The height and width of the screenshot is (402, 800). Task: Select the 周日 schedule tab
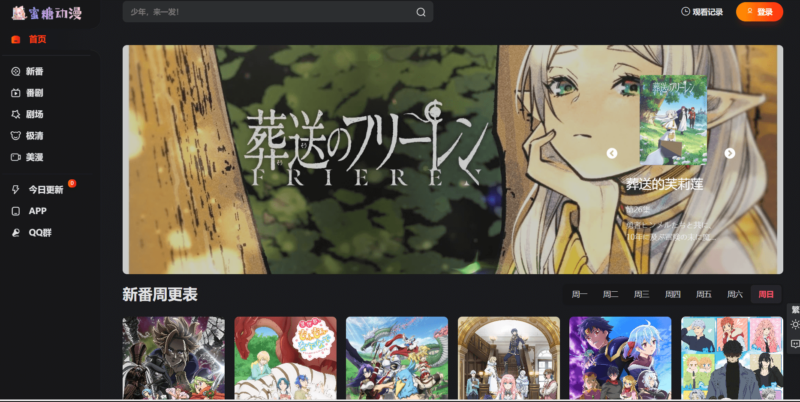(x=766, y=294)
